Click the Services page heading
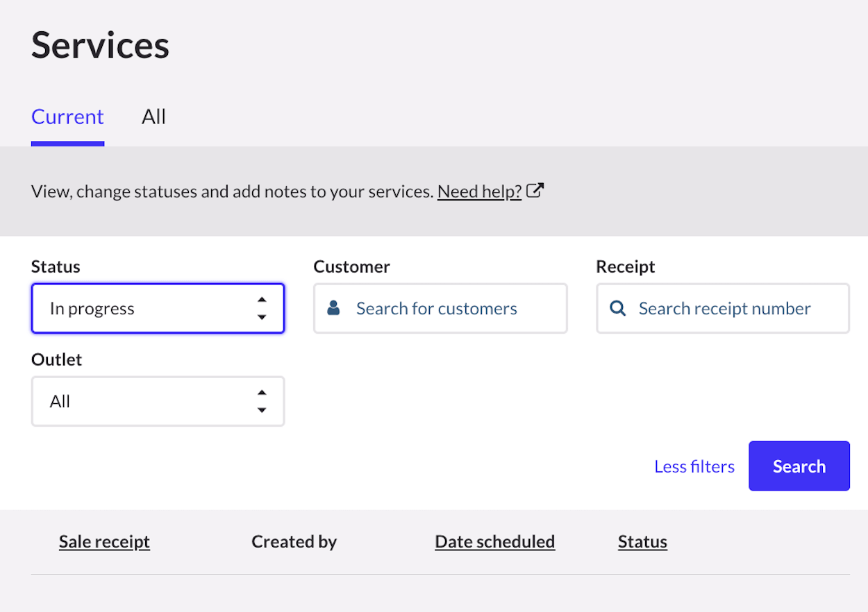Screen dimensions: 868x612 (100, 45)
